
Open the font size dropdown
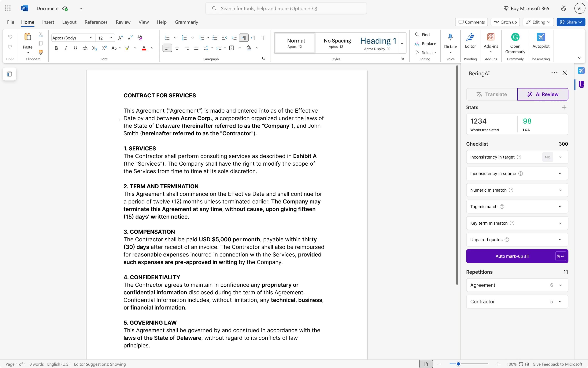tap(111, 38)
